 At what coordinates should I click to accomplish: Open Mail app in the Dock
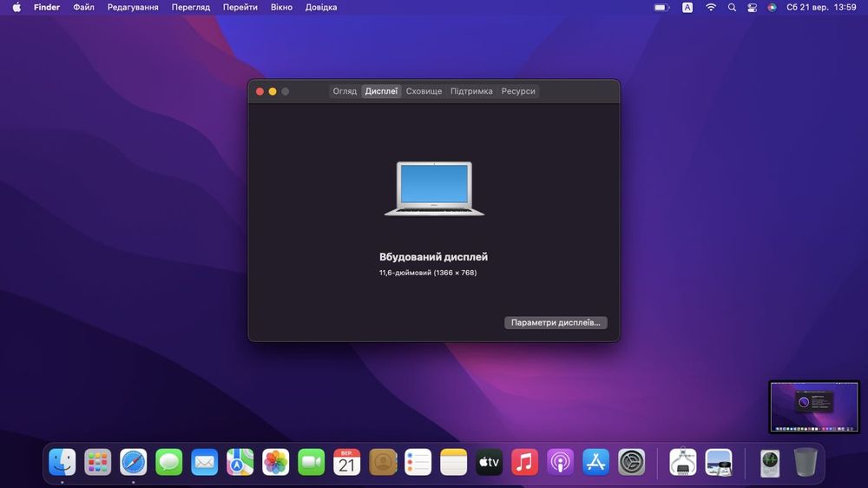(x=204, y=462)
